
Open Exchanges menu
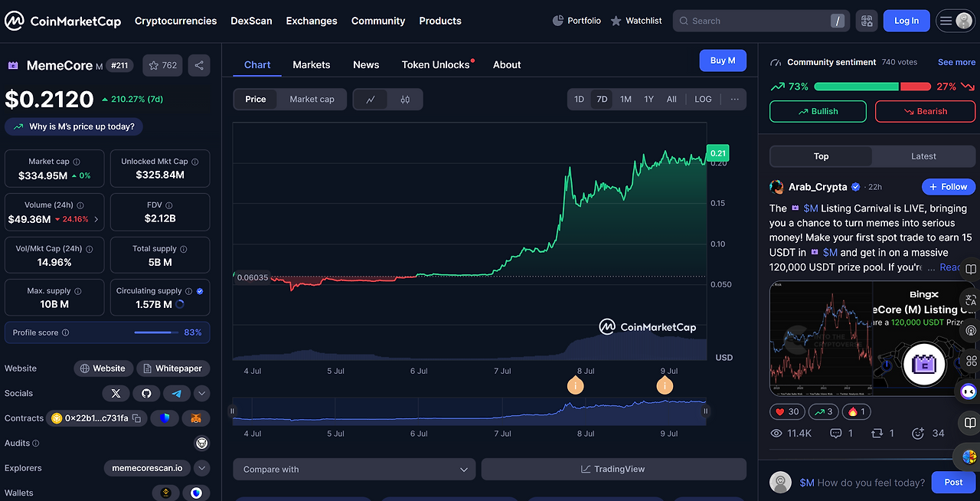pyautogui.click(x=312, y=21)
